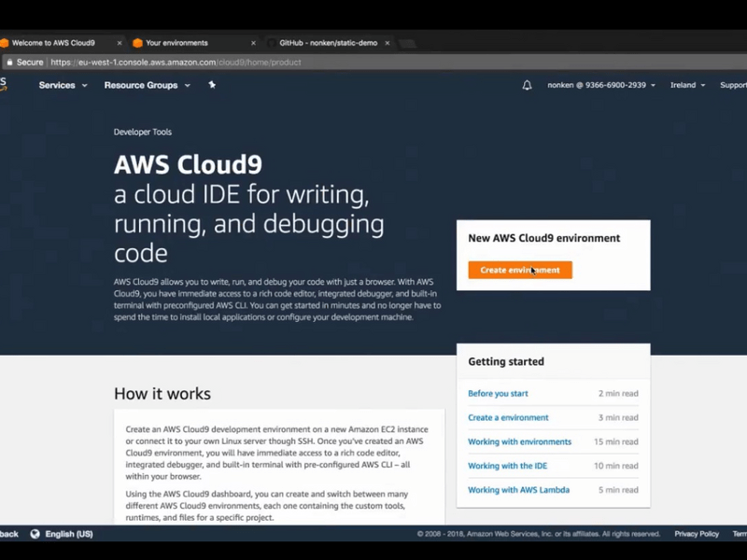Click the browser address bar URL
This screenshot has width=747, height=560.
[x=176, y=63]
